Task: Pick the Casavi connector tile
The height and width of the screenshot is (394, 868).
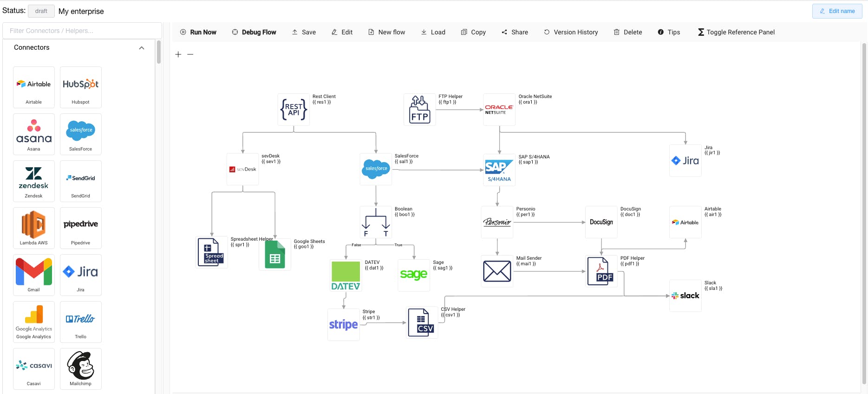Action: coord(34,369)
